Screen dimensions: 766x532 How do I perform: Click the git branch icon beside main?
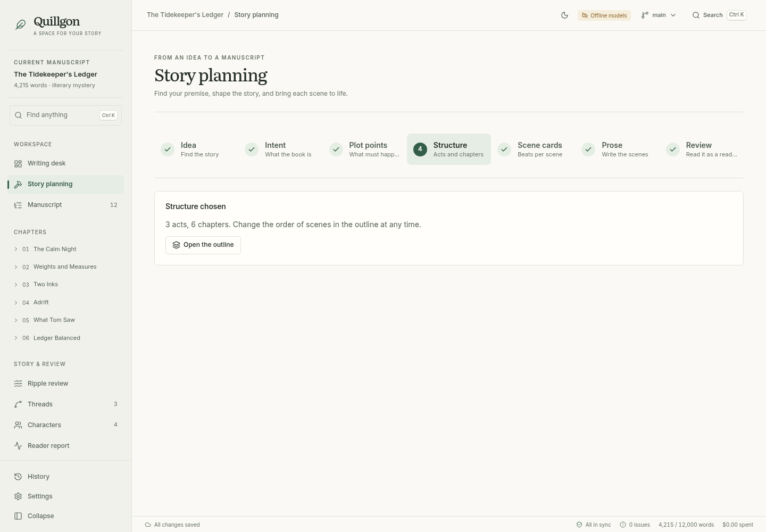pyautogui.click(x=645, y=15)
